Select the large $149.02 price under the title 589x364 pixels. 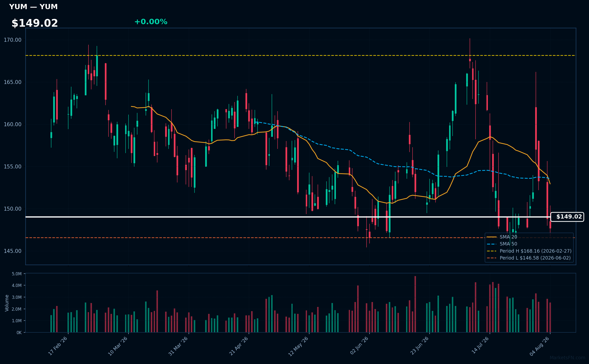point(35,23)
